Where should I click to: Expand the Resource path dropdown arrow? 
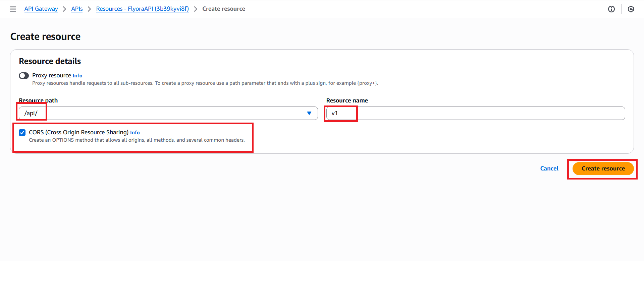click(x=309, y=113)
